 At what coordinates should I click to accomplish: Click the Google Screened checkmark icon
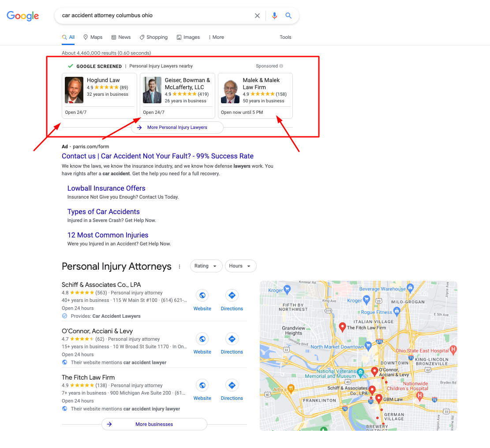coord(70,66)
